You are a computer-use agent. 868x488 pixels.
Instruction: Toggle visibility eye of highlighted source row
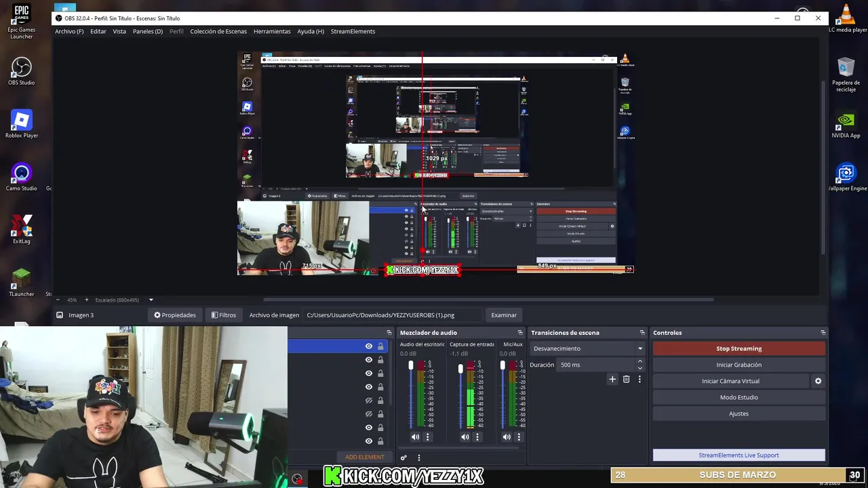(369, 346)
